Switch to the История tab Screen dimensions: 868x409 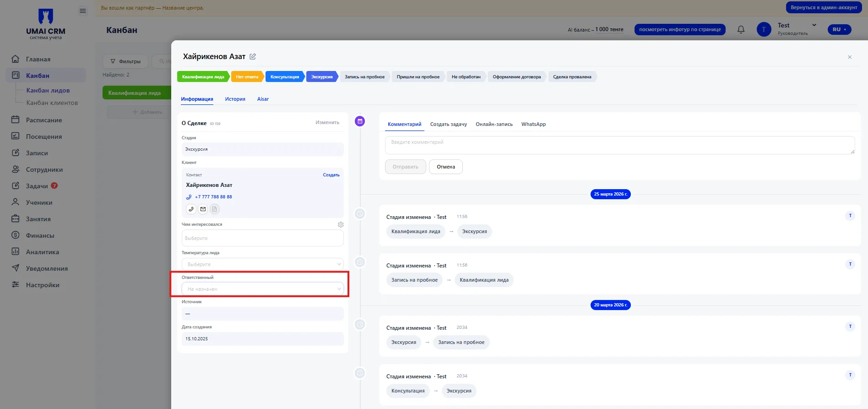point(235,99)
